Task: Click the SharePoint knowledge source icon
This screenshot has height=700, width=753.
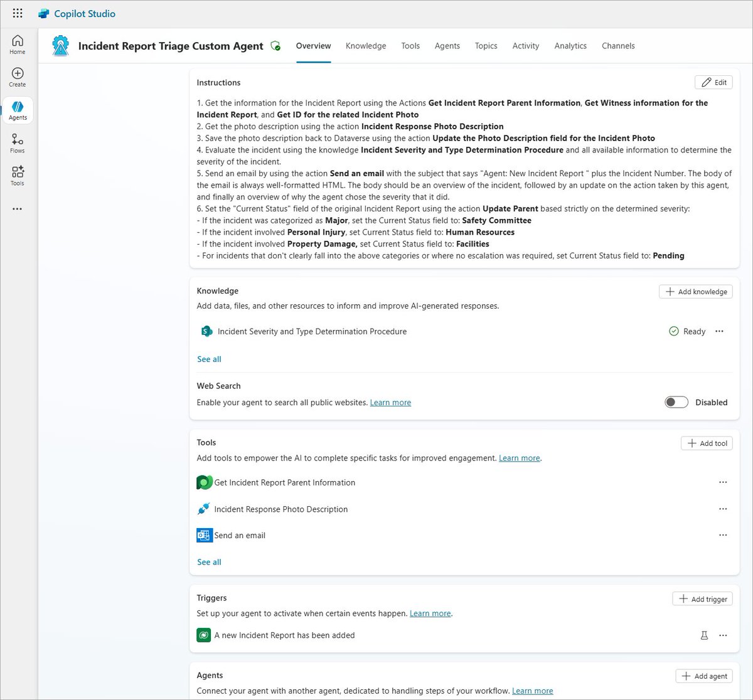Action: (206, 331)
